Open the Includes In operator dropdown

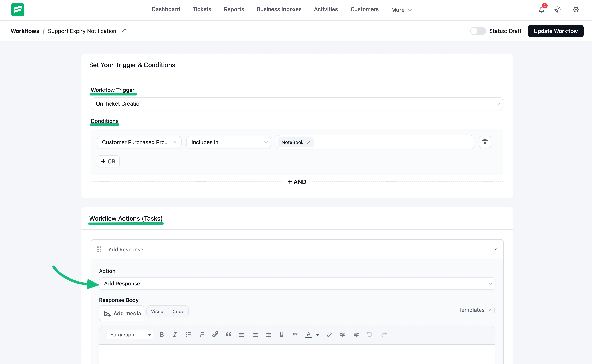pyautogui.click(x=228, y=142)
